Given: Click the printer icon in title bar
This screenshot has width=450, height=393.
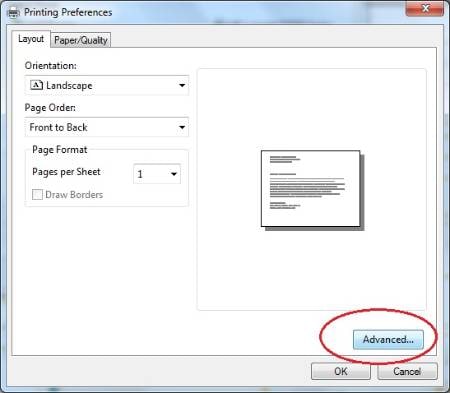Looking at the screenshot, I should click(13, 13).
